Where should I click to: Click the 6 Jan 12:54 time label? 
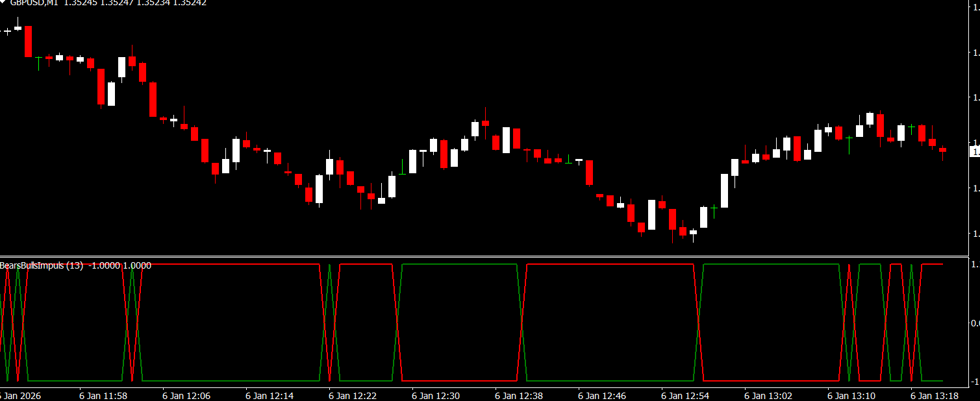(685, 395)
